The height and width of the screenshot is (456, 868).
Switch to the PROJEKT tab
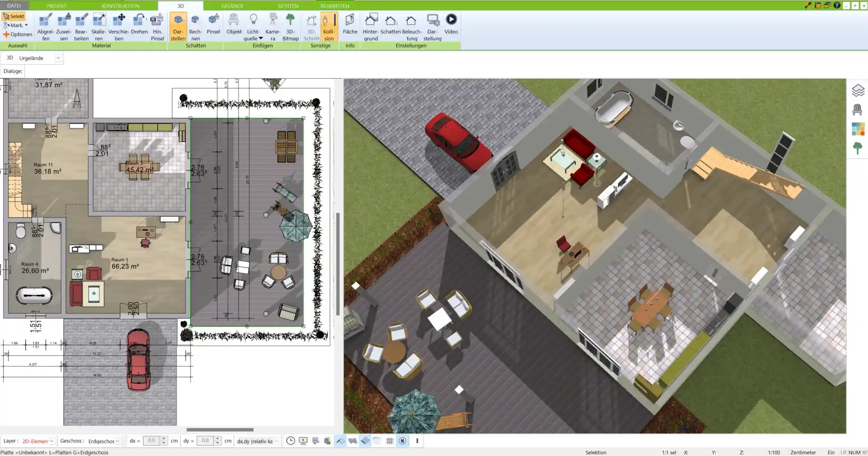pyautogui.click(x=57, y=6)
